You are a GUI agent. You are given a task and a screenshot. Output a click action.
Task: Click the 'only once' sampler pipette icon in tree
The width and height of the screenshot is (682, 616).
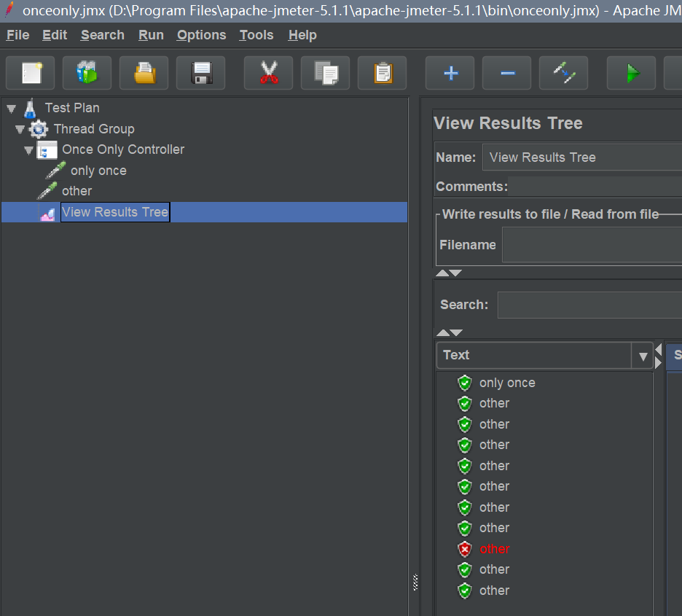pyautogui.click(x=55, y=171)
